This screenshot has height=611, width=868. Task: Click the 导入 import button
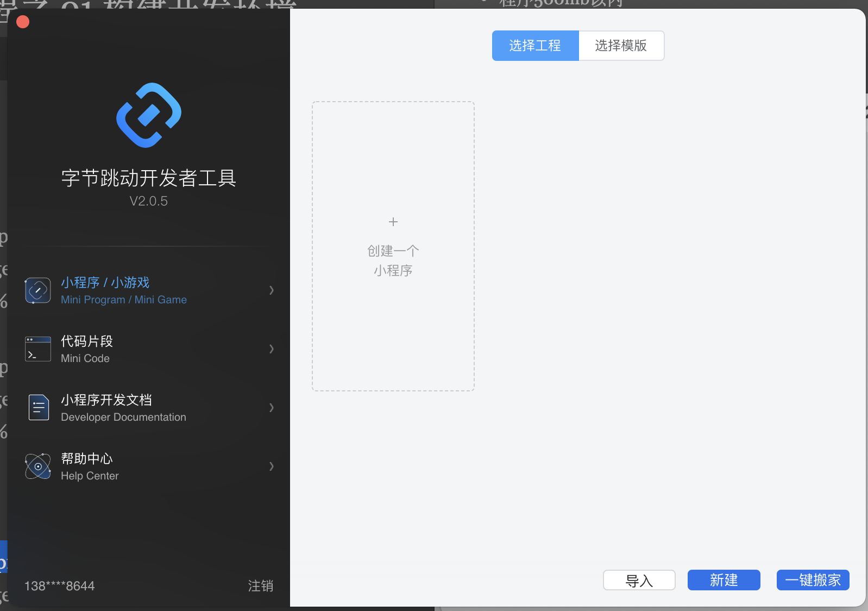click(639, 580)
